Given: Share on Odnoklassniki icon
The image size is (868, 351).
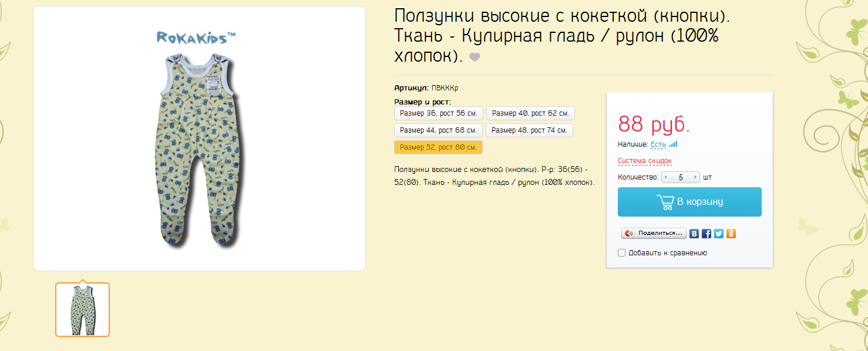Looking at the screenshot, I should pos(731,234).
